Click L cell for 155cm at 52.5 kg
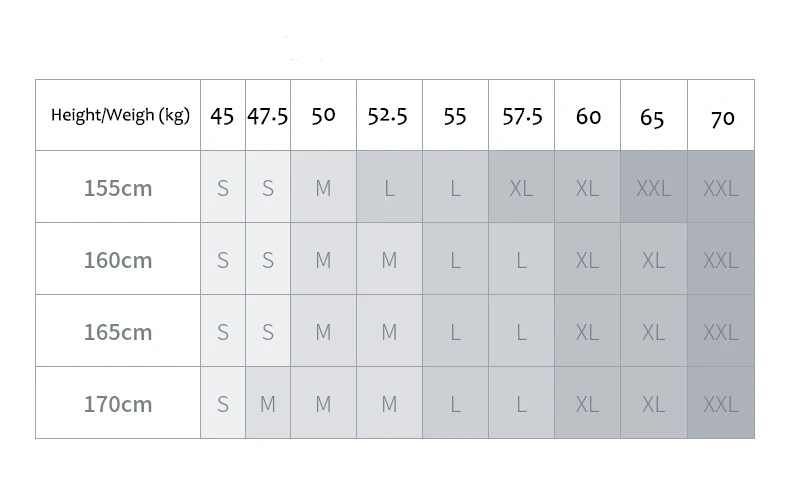Screen dimensions: 790x495 click(x=389, y=187)
